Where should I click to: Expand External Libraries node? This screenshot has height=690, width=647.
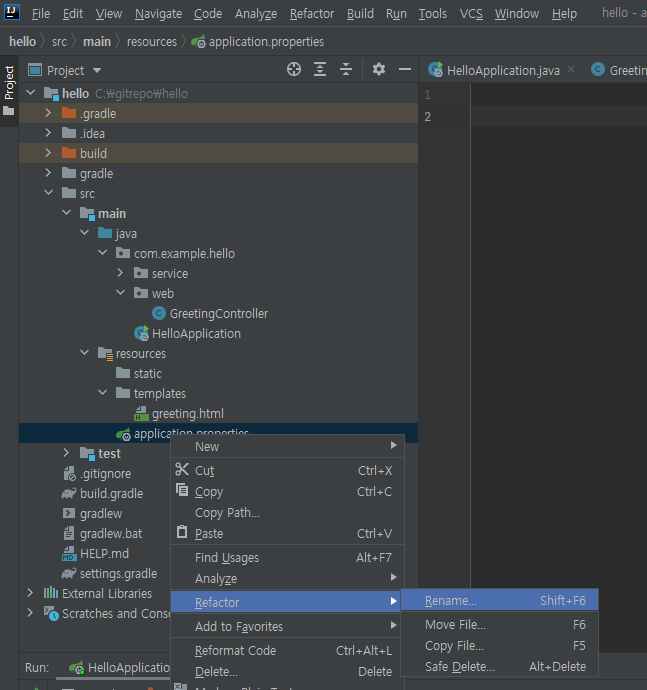30,593
